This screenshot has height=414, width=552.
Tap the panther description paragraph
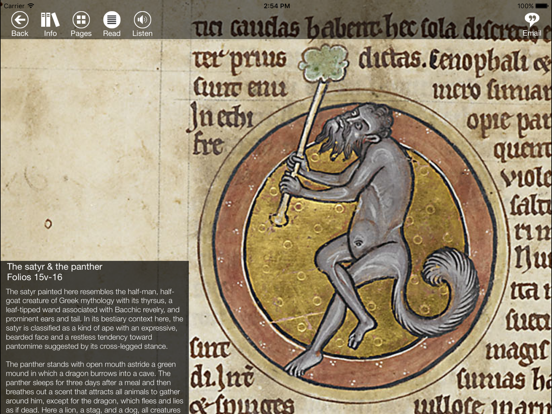[94, 387]
